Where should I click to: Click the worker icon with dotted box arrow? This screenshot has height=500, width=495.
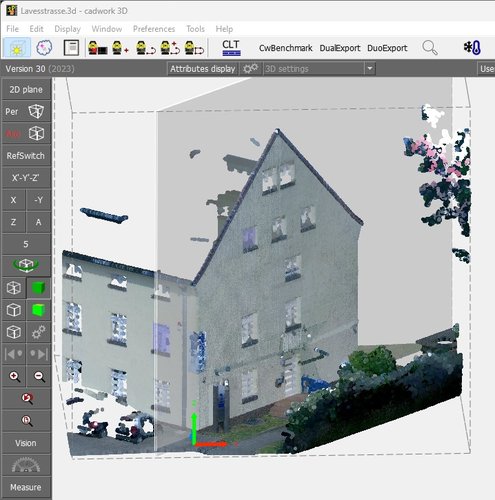pyautogui.click(x=194, y=48)
